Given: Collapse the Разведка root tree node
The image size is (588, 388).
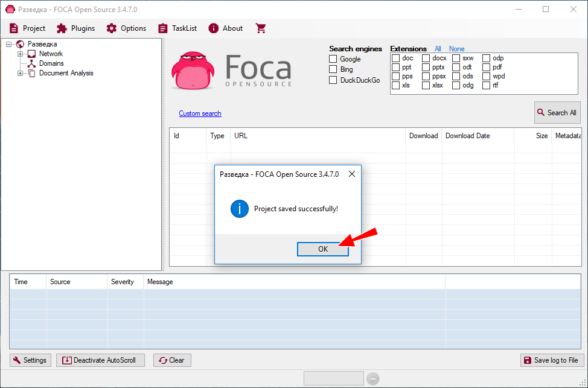Looking at the screenshot, I should pyautogui.click(x=8, y=44).
